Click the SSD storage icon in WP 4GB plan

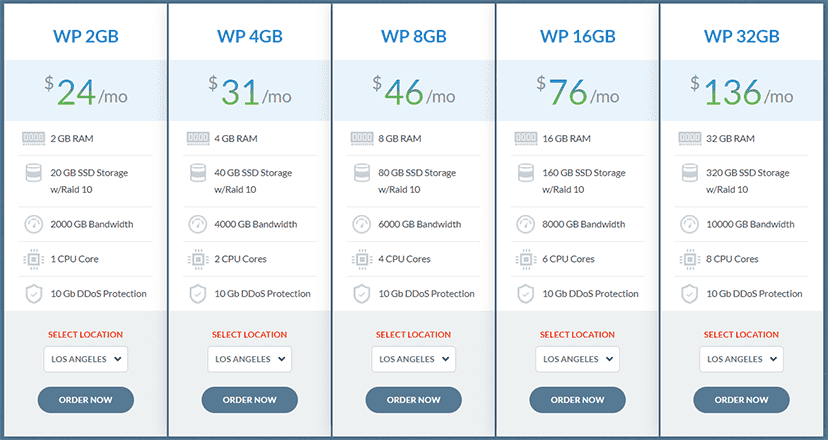tap(198, 173)
